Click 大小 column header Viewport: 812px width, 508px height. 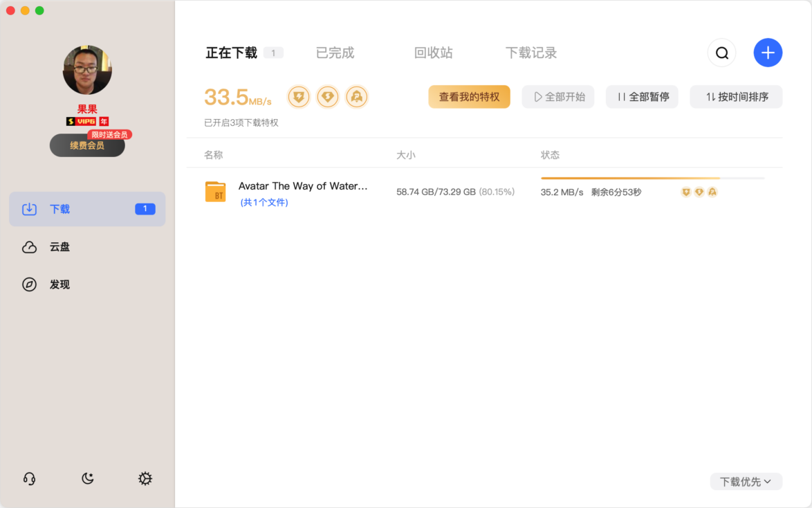[406, 155]
